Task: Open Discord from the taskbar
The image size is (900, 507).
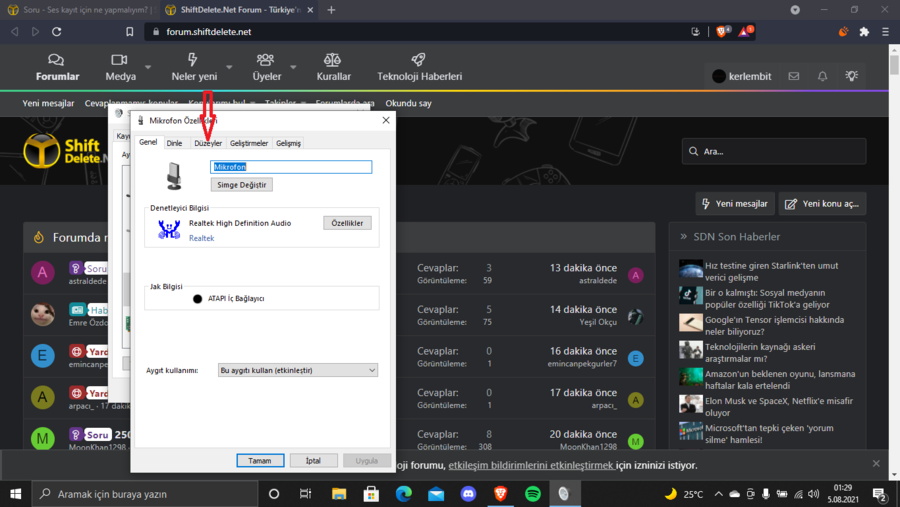Action: pyautogui.click(x=468, y=494)
